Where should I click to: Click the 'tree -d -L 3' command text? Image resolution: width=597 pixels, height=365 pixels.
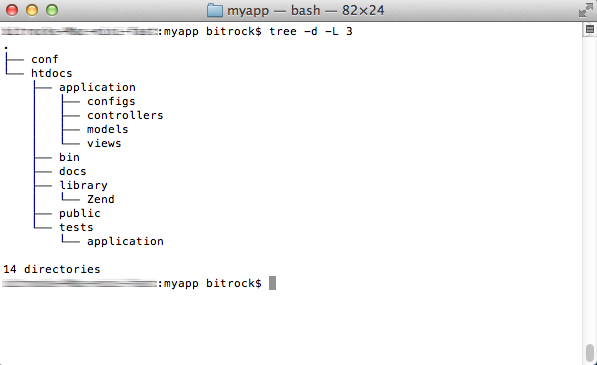(311, 31)
